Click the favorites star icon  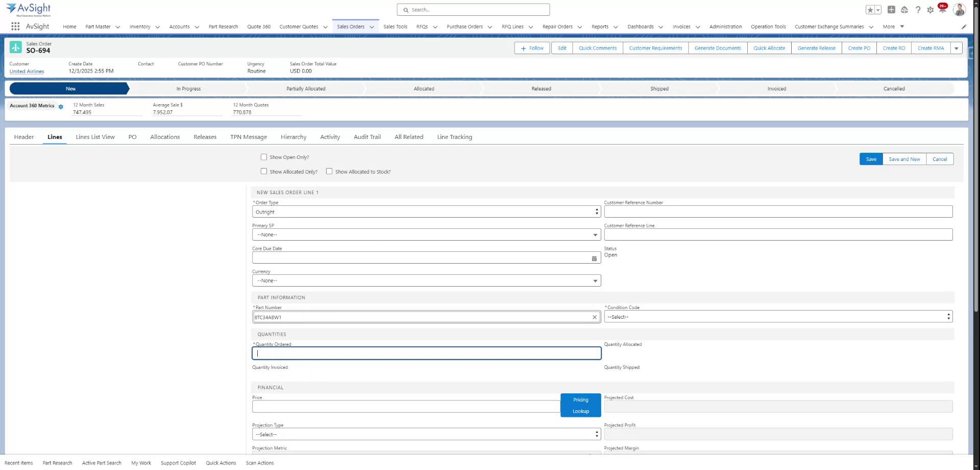[x=870, y=9]
